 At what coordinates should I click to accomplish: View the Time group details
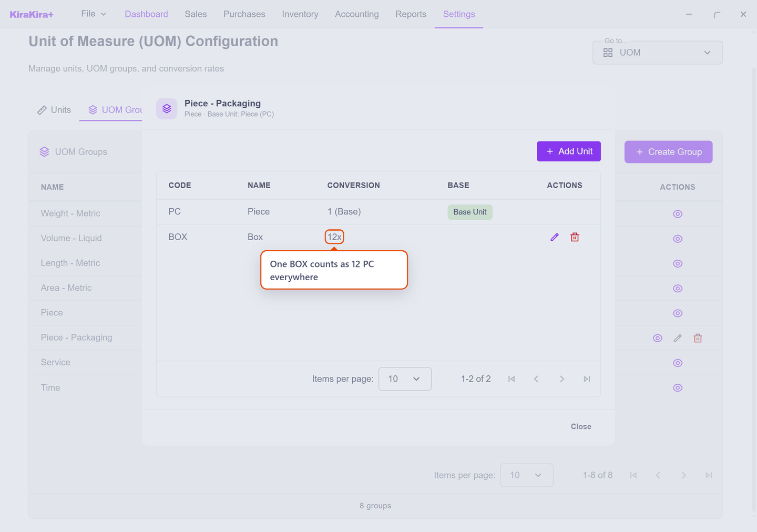click(678, 388)
